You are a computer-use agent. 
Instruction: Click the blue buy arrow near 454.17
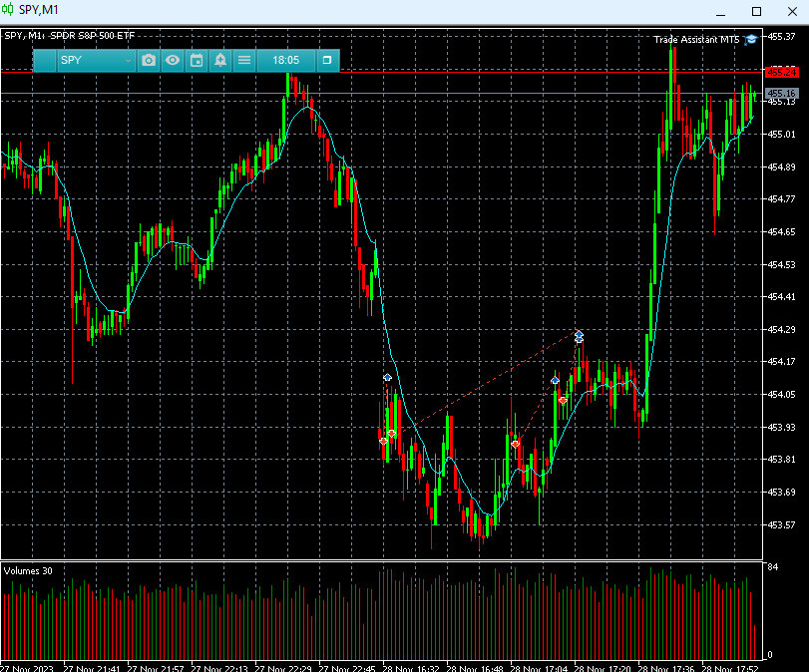pos(387,378)
